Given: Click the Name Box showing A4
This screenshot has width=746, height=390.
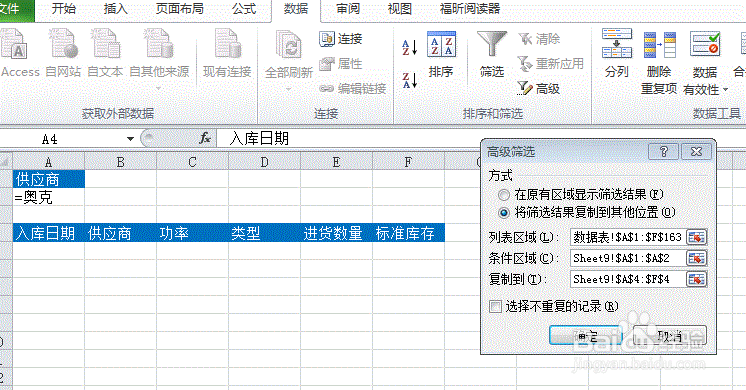Looking at the screenshot, I should point(62,139).
